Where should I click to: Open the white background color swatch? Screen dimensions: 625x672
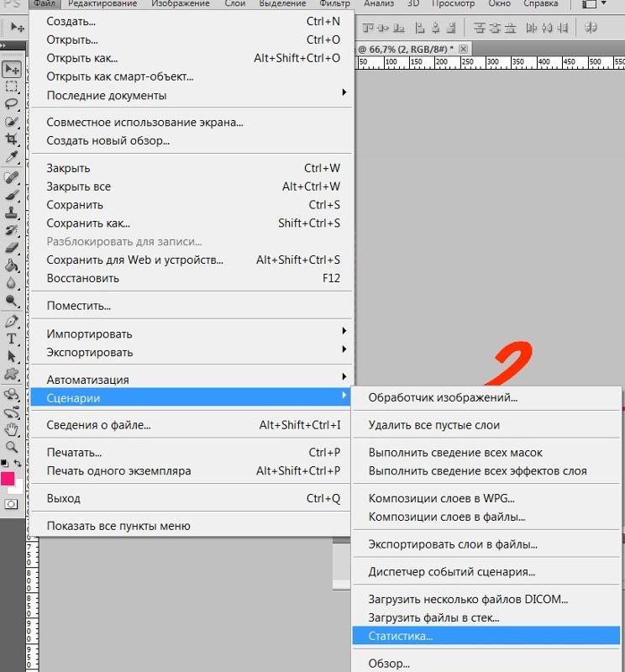coord(18,488)
